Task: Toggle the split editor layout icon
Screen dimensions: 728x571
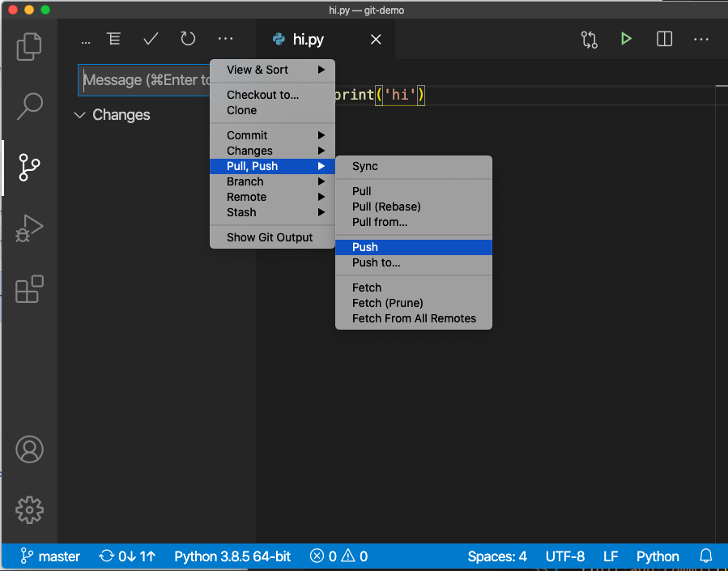Action: (x=664, y=39)
